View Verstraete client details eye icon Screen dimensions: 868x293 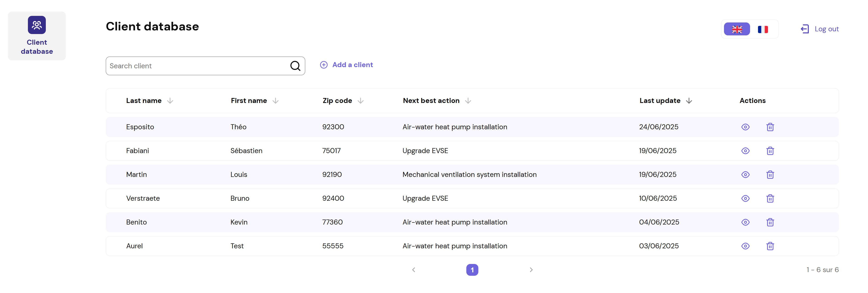(x=745, y=199)
